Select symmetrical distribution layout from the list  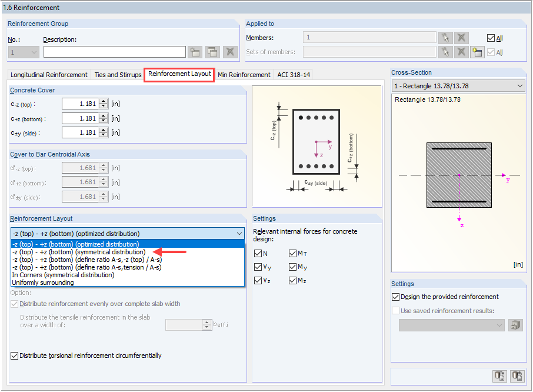point(76,251)
